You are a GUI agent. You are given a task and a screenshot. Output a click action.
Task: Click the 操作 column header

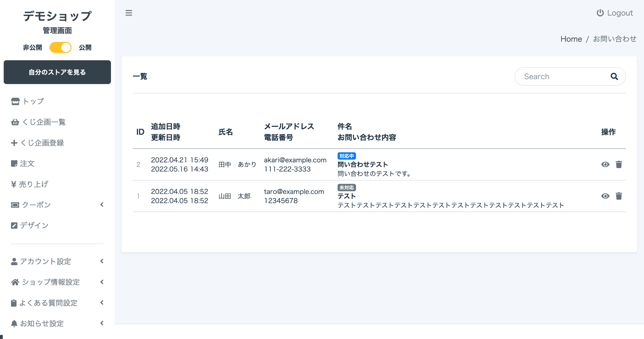click(608, 132)
